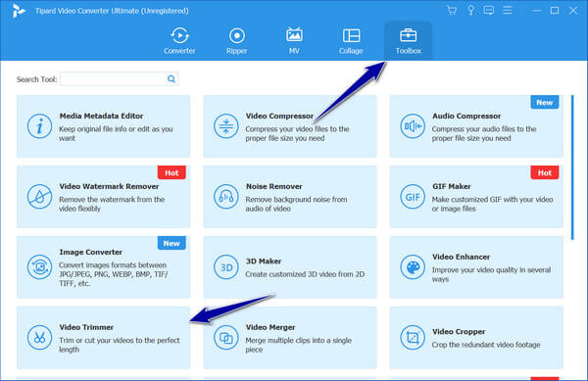
Task: Open GIF Maker title
Action: tap(451, 186)
